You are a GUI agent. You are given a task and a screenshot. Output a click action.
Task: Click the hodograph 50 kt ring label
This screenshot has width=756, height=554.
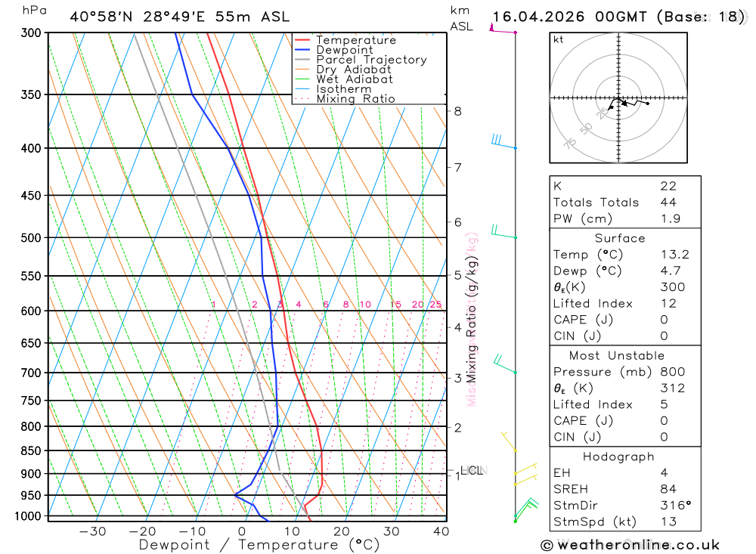[x=586, y=128]
